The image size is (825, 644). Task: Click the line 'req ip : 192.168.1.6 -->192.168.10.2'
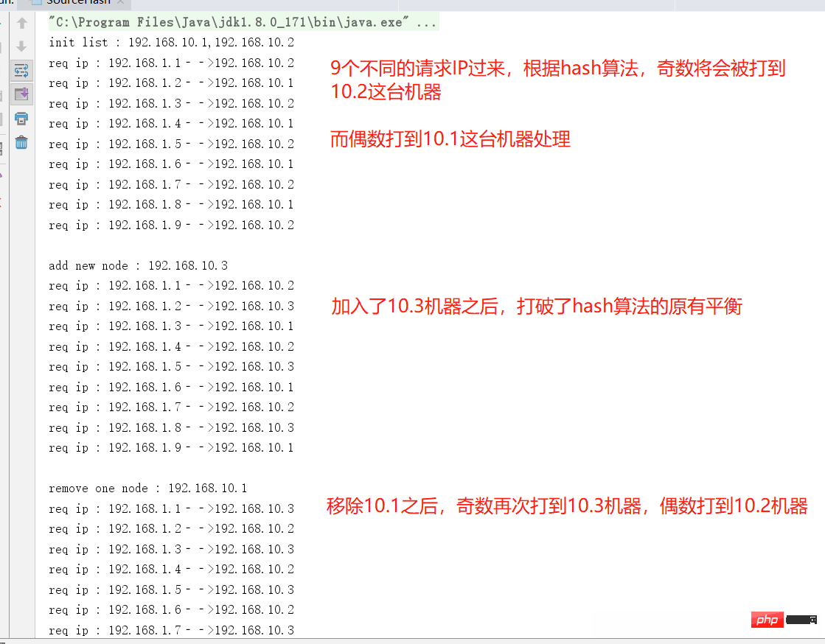pyautogui.click(x=172, y=610)
